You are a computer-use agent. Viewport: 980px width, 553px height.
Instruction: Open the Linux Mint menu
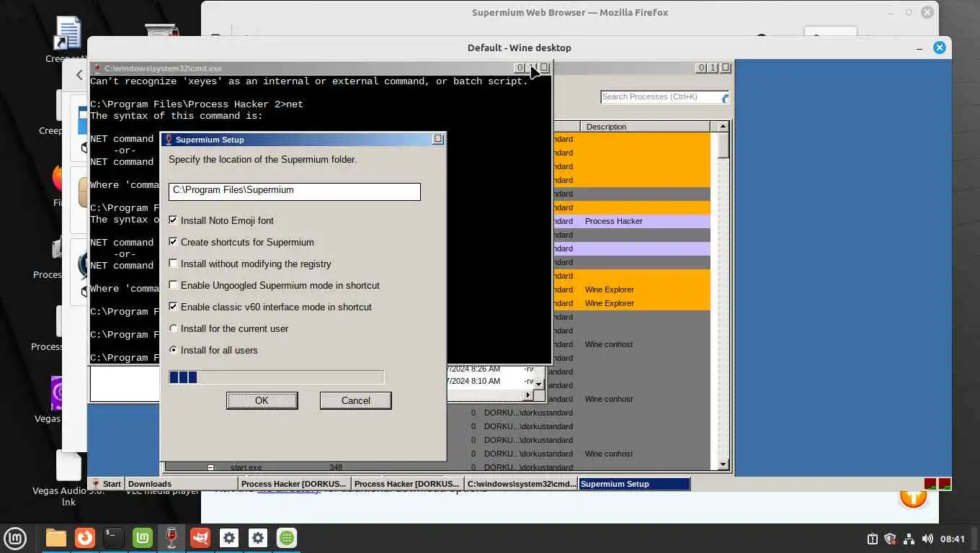coord(15,538)
